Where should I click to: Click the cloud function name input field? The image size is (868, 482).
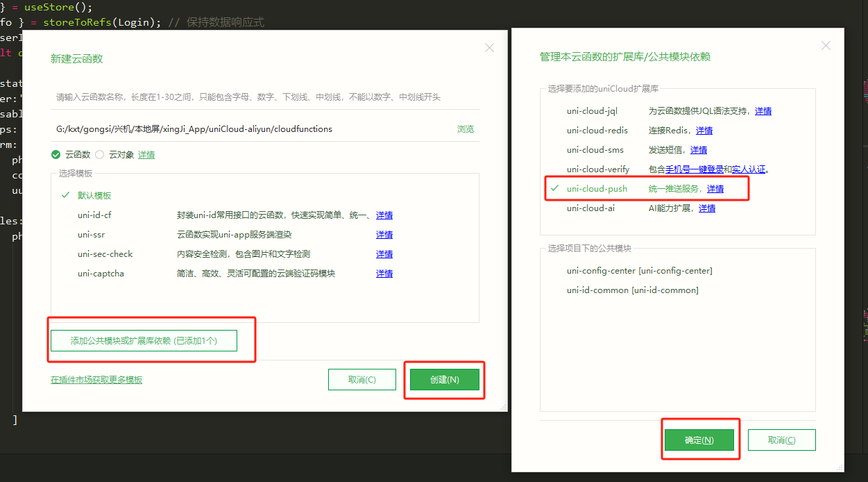click(x=264, y=97)
